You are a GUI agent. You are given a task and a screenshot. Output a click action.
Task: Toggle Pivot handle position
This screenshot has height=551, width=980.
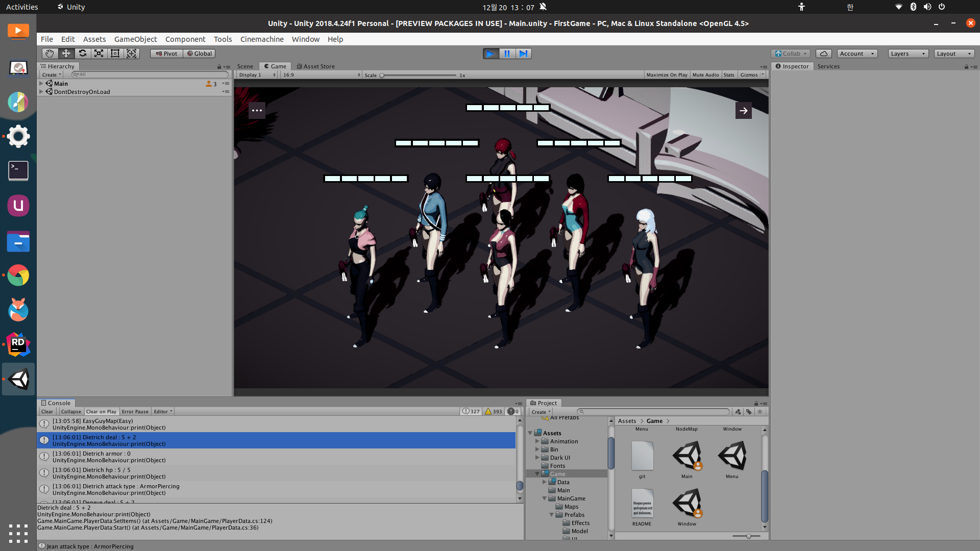(166, 54)
